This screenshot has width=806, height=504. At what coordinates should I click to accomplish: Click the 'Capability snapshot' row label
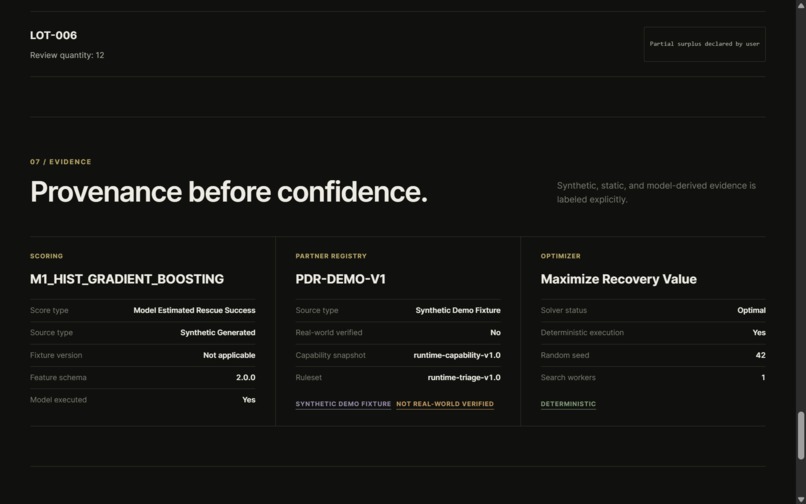tap(331, 355)
